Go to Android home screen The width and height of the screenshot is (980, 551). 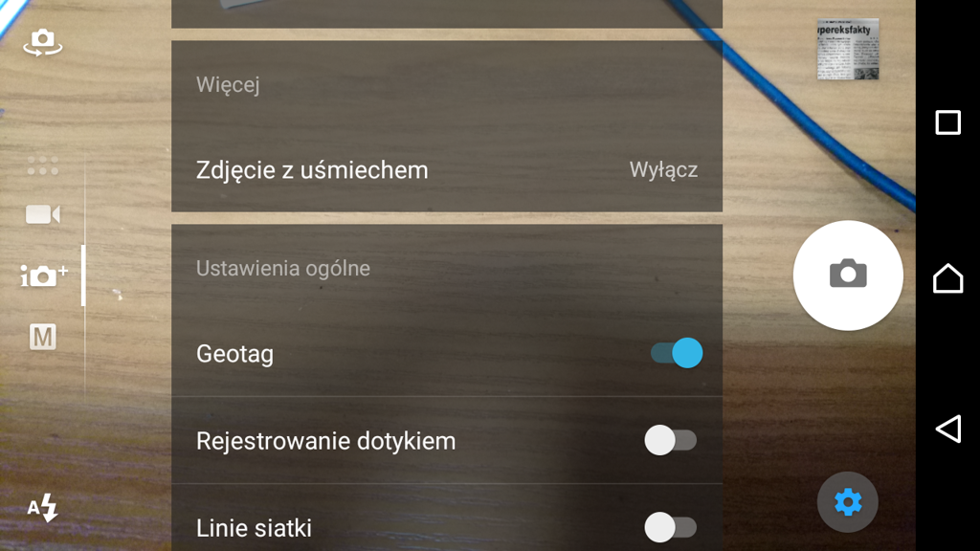pyautogui.click(x=948, y=277)
